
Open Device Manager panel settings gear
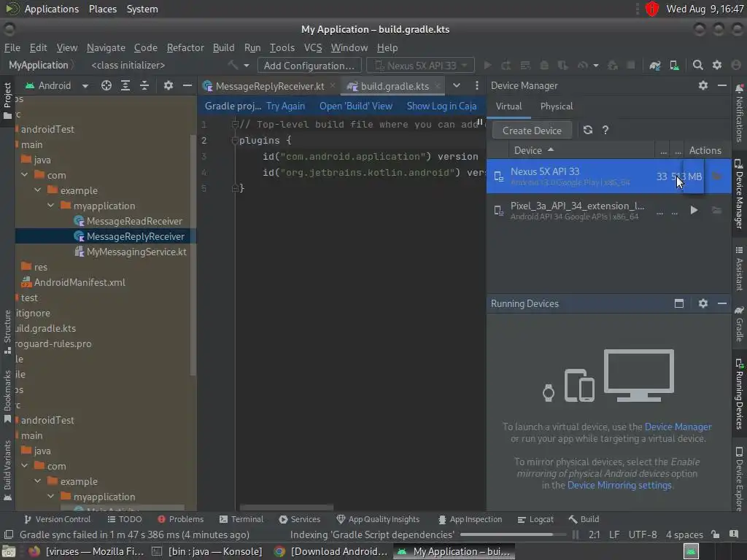(703, 86)
